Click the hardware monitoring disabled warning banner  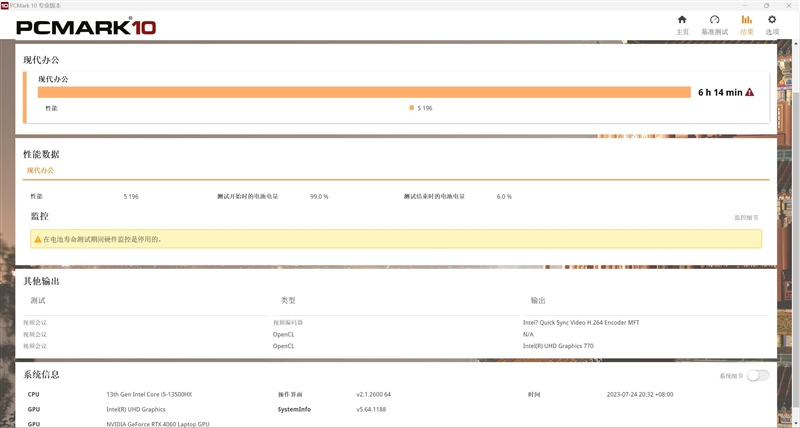396,239
